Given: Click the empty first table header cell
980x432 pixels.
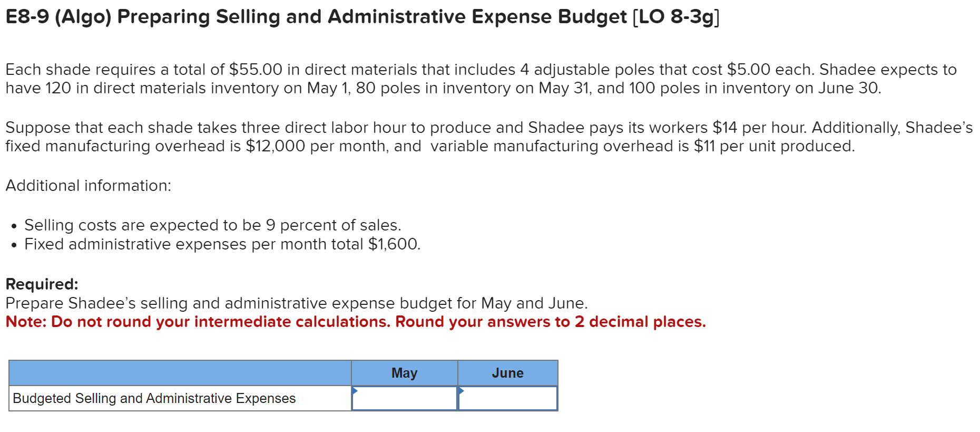Looking at the screenshot, I should [x=179, y=373].
